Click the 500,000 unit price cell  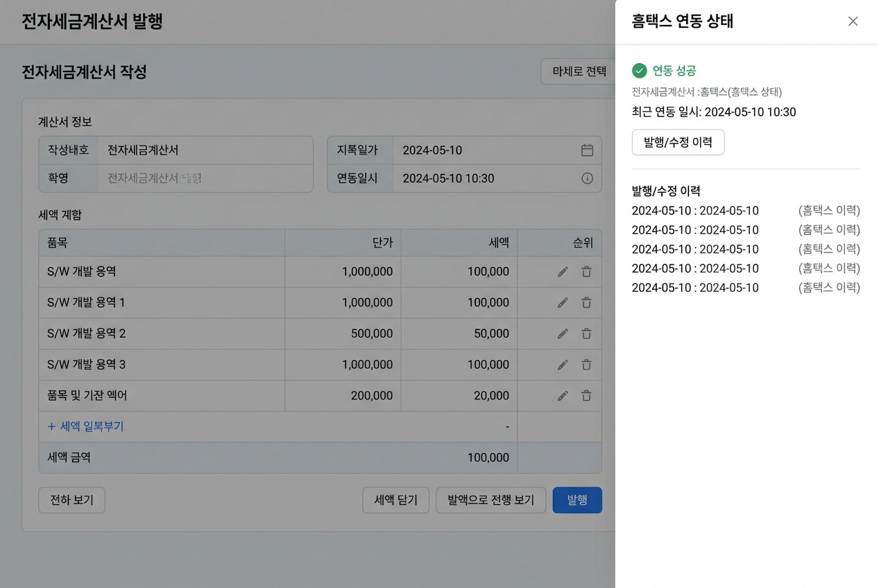[343, 334]
